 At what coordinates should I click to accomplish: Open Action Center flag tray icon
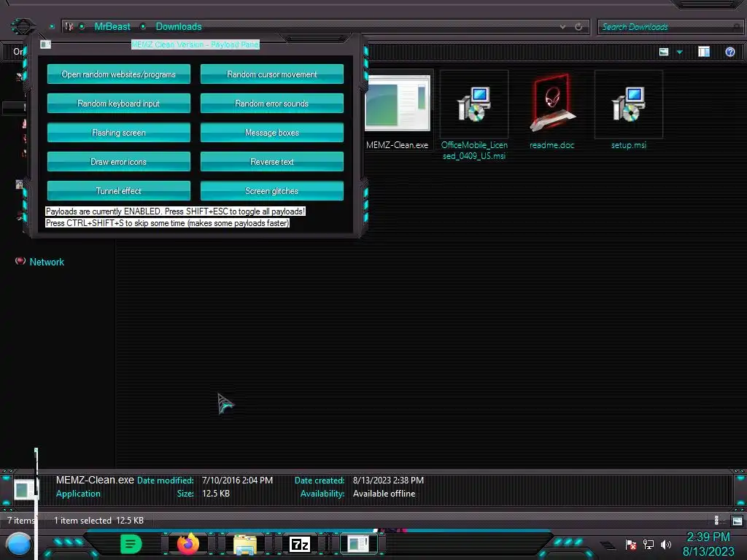tap(631, 545)
